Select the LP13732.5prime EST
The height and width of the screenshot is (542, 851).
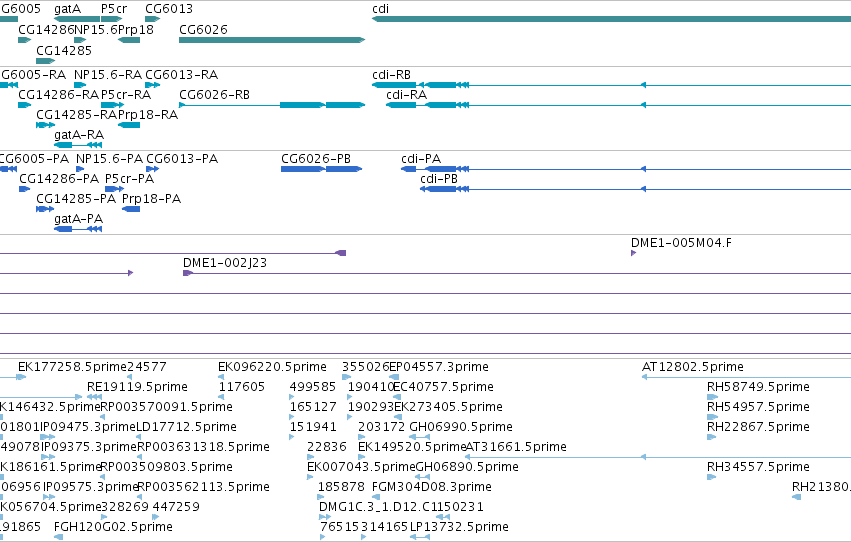(420, 537)
